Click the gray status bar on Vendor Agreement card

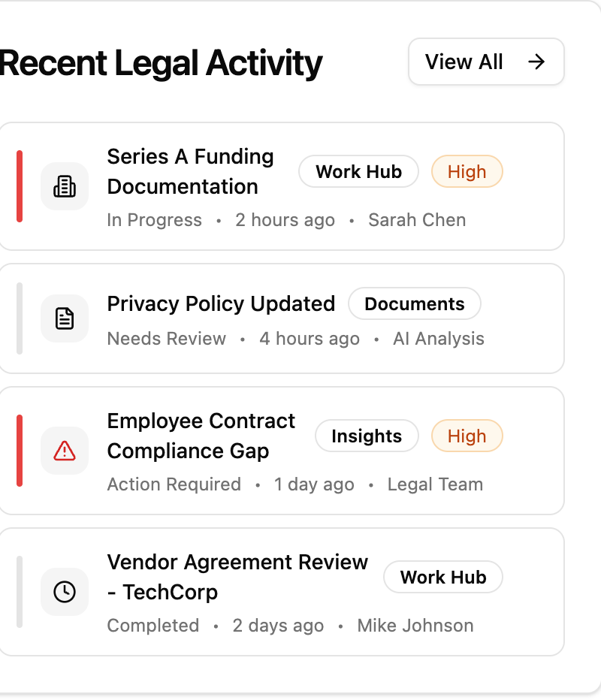[20, 592]
